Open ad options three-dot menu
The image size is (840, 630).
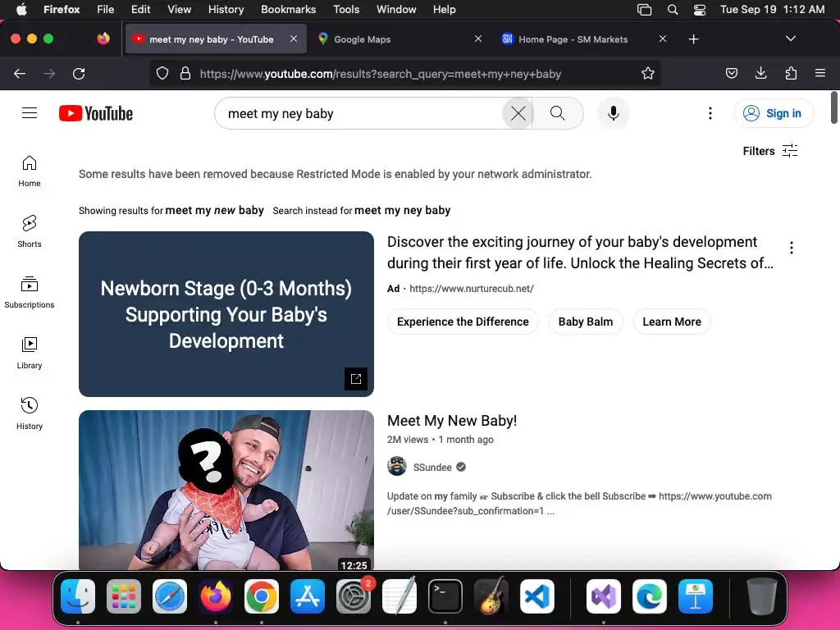pyautogui.click(x=792, y=248)
